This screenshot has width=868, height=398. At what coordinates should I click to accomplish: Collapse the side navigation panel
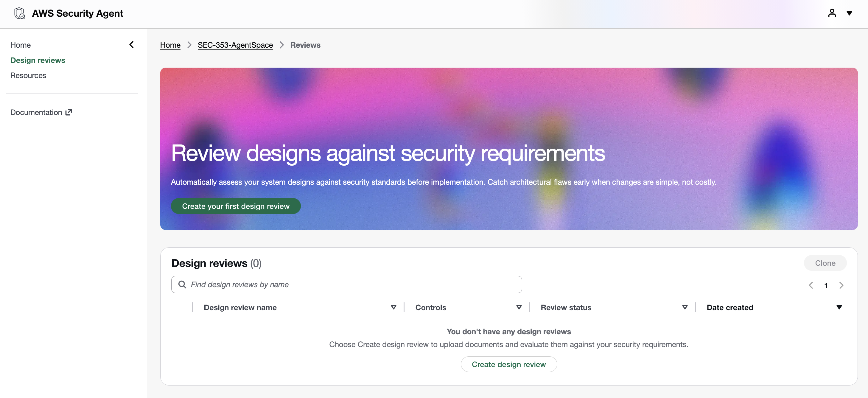[x=131, y=44]
